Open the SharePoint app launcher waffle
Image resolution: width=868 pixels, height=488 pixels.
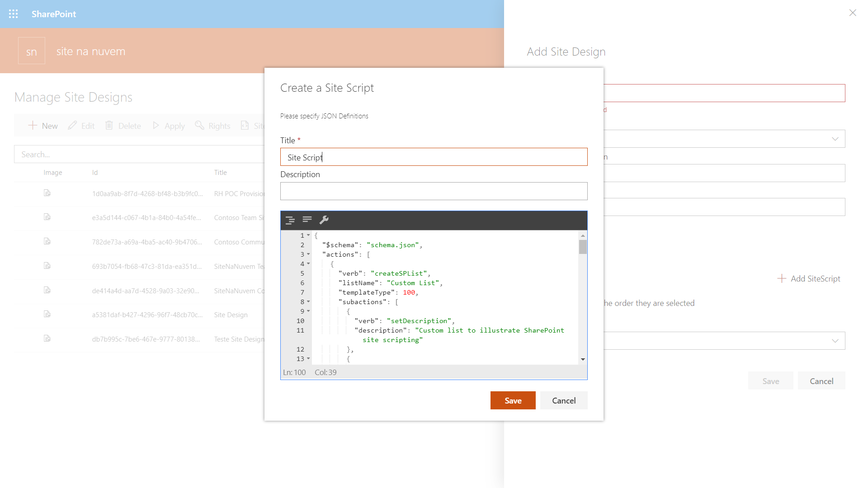pyautogui.click(x=14, y=14)
